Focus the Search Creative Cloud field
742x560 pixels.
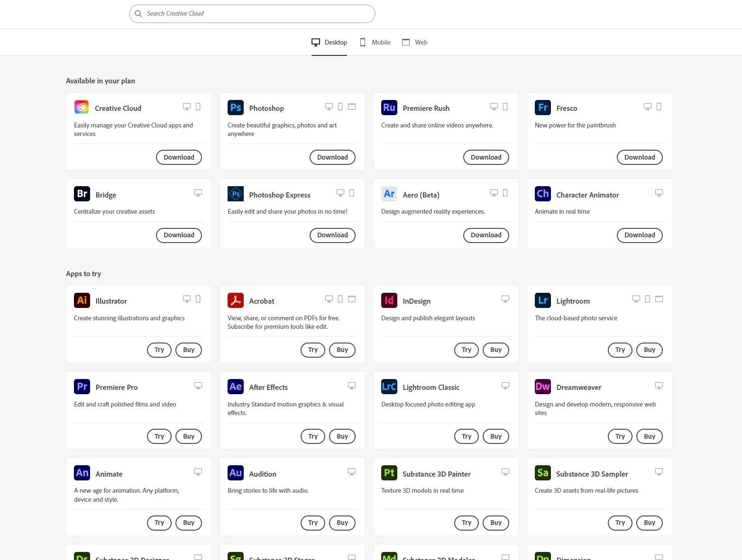[252, 14]
